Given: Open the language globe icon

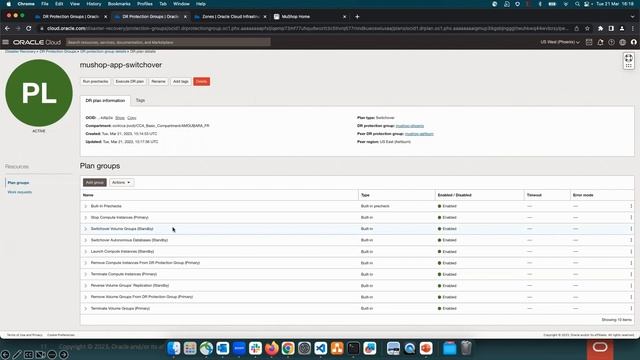Looking at the screenshot, I should pos(622,42).
